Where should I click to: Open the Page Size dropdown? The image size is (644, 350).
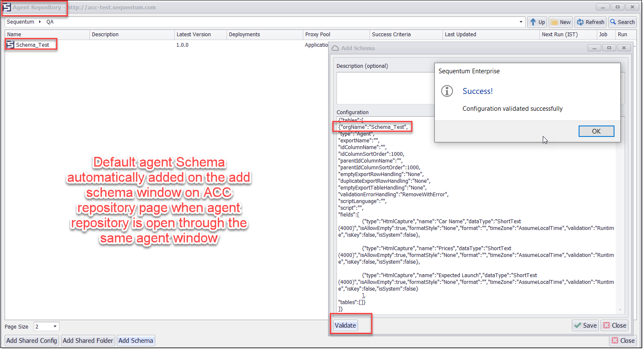click(x=55, y=327)
